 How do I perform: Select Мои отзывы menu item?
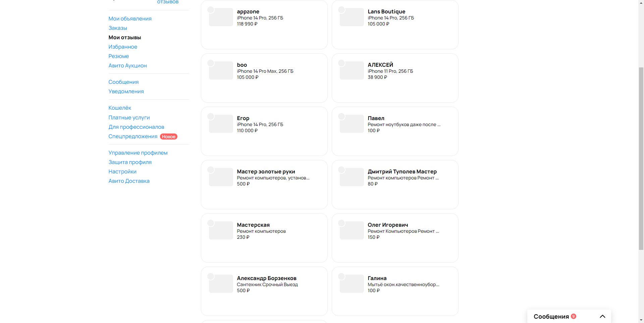(x=125, y=37)
